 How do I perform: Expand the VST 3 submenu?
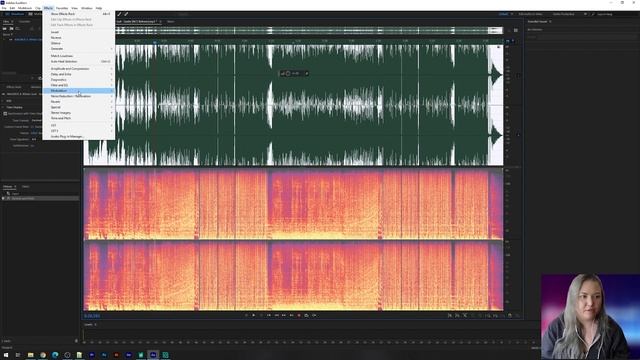pos(78,131)
